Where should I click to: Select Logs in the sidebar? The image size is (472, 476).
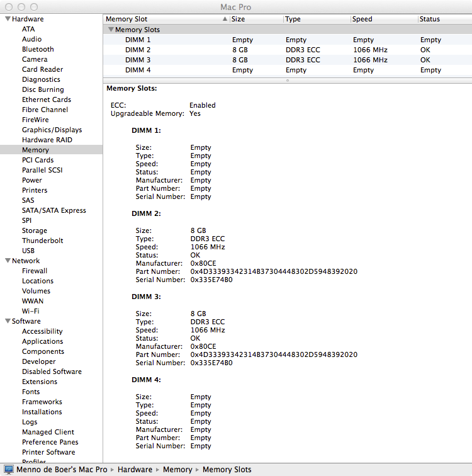tap(30, 422)
